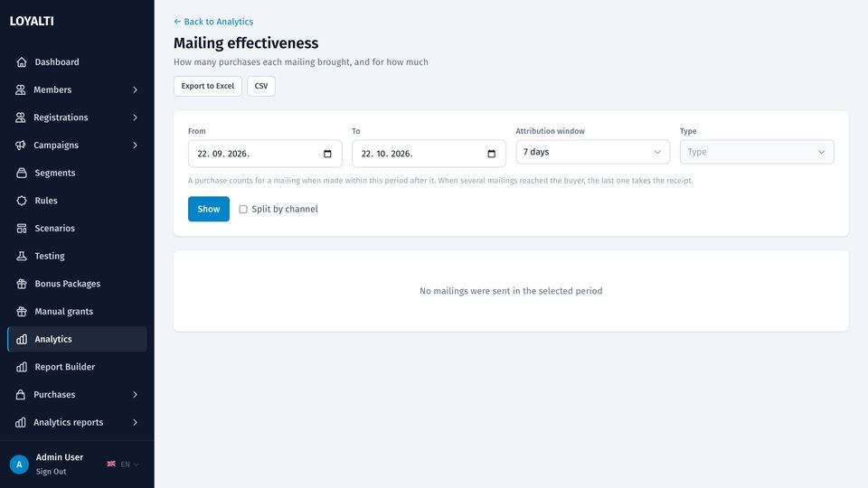Image resolution: width=868 pixels, height=488 pixels.
Task: Expand the Purchases submenu chevron
Action: coord(135,395)
